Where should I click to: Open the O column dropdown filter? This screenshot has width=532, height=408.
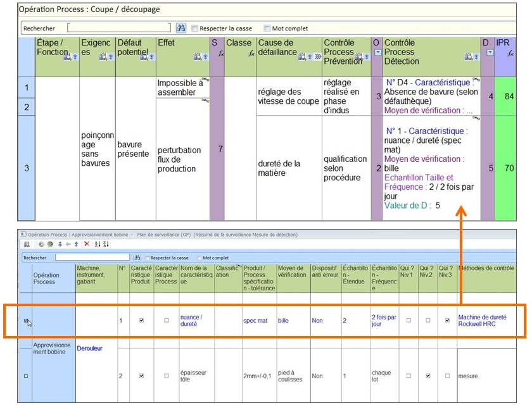(x=377, y=52)
